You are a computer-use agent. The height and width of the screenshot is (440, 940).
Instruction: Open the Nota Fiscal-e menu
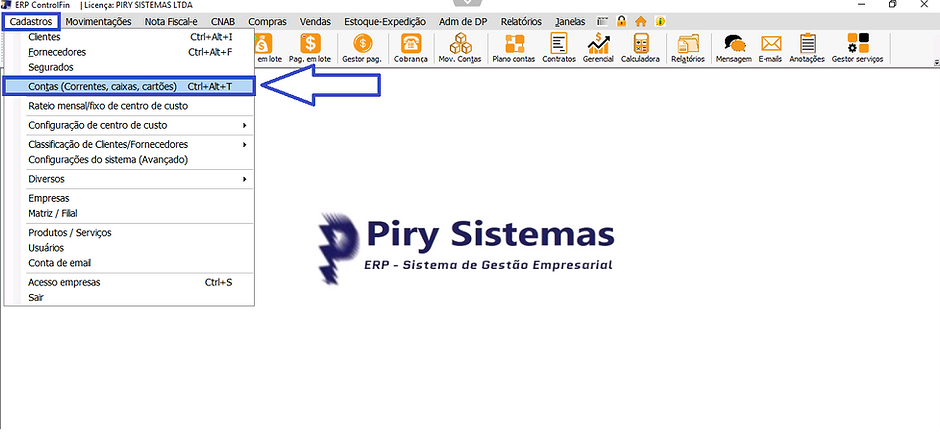[171, 22]
